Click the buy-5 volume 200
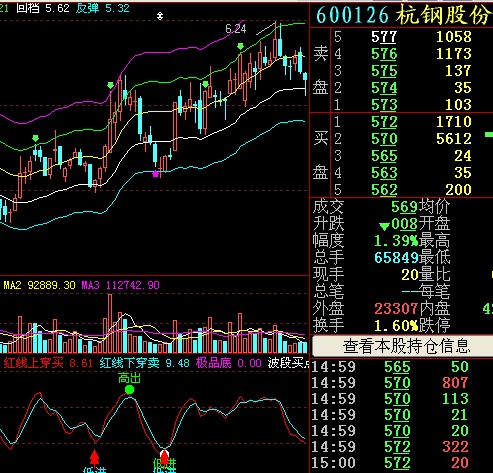 point(458,190)
